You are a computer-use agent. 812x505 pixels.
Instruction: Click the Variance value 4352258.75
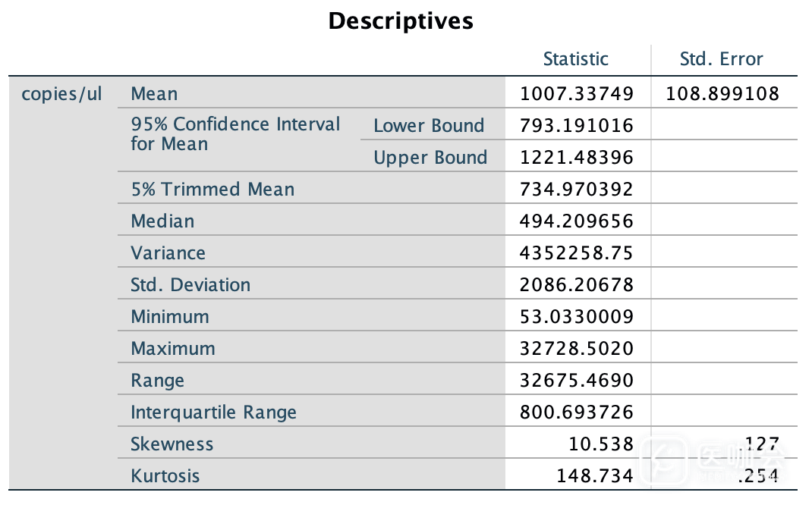coord(576,253)
